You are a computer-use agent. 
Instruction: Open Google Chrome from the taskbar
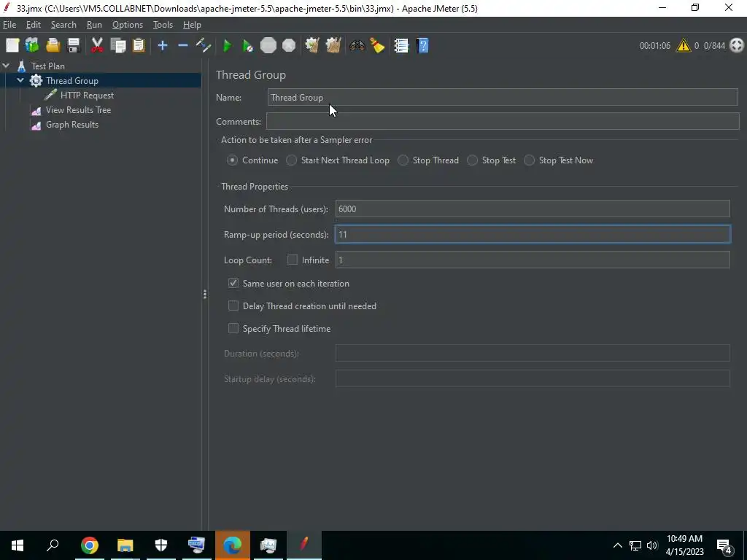pos(89,545)
